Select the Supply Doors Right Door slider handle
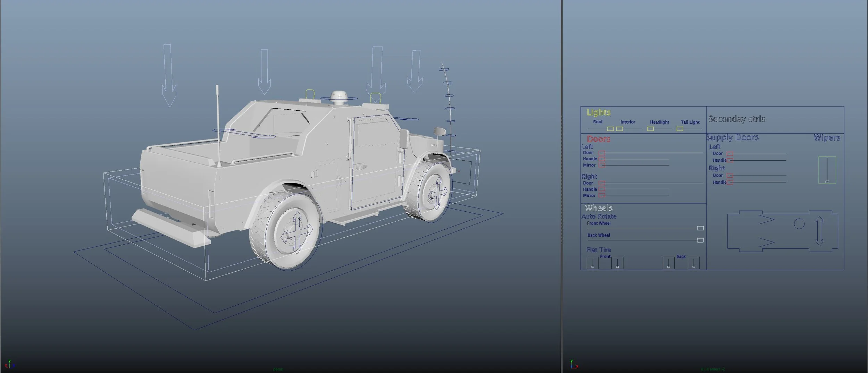 coord(730,176)
